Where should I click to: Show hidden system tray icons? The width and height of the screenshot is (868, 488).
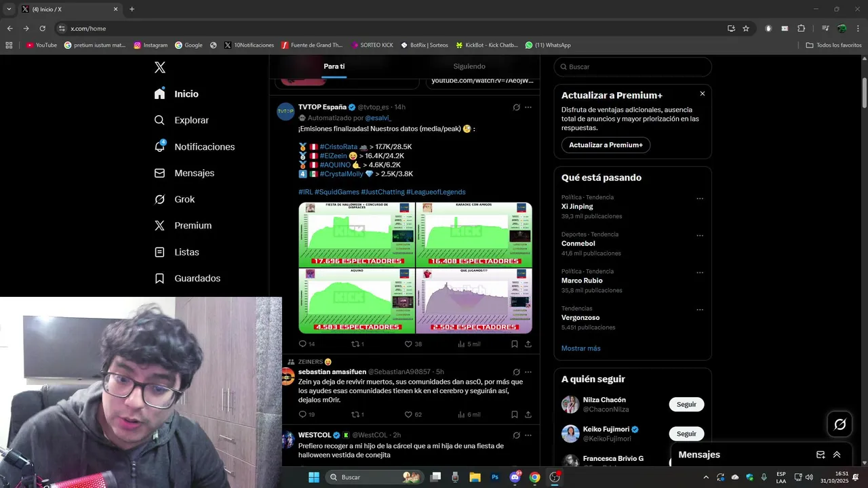tap(706, 477)
